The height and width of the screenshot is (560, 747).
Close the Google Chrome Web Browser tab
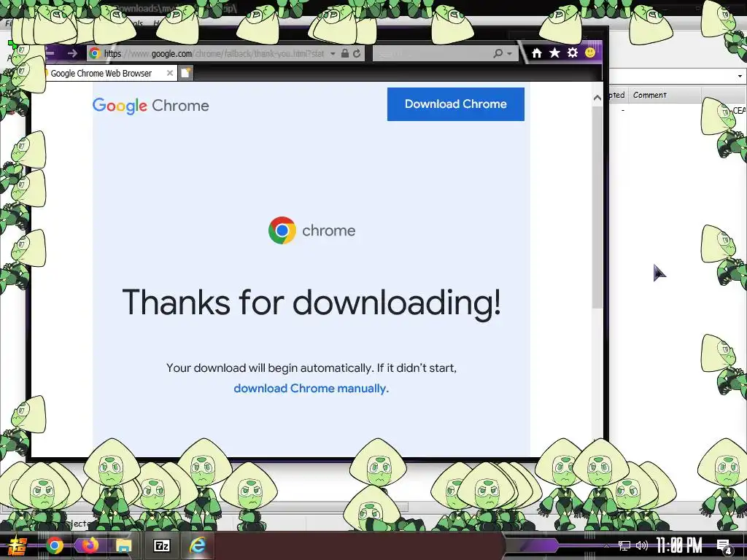point(169,73)
